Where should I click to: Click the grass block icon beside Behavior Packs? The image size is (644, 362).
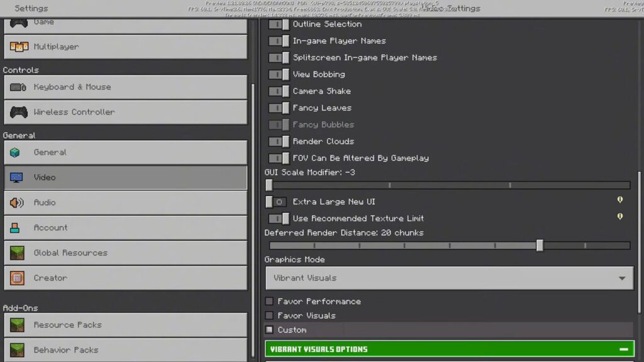pos(17,350)
